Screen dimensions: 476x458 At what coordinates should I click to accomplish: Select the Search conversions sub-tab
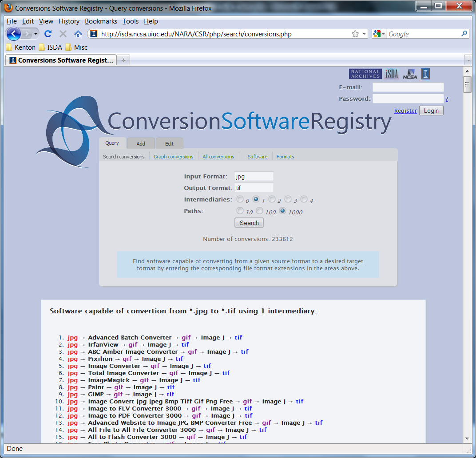pyautogui.click(x=123, y=157)
